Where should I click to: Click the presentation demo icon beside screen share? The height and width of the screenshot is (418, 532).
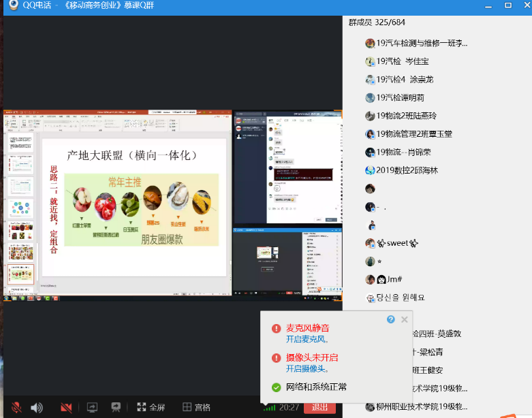click(x=116, y=407)
